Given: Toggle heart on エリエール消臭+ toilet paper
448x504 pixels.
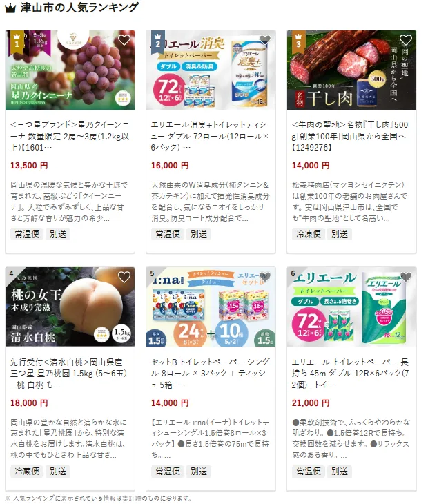Looking at the screenshot, I should [265, 40].
